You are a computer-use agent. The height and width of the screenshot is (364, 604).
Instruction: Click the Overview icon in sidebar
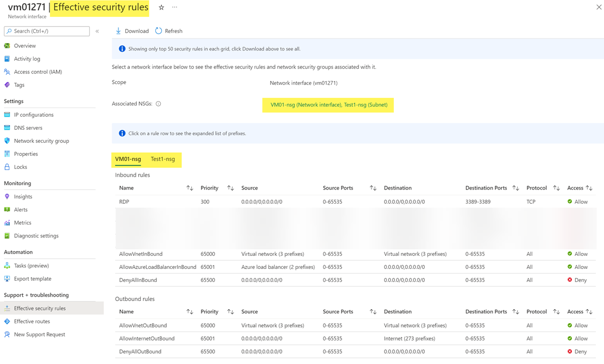point(7,46)
